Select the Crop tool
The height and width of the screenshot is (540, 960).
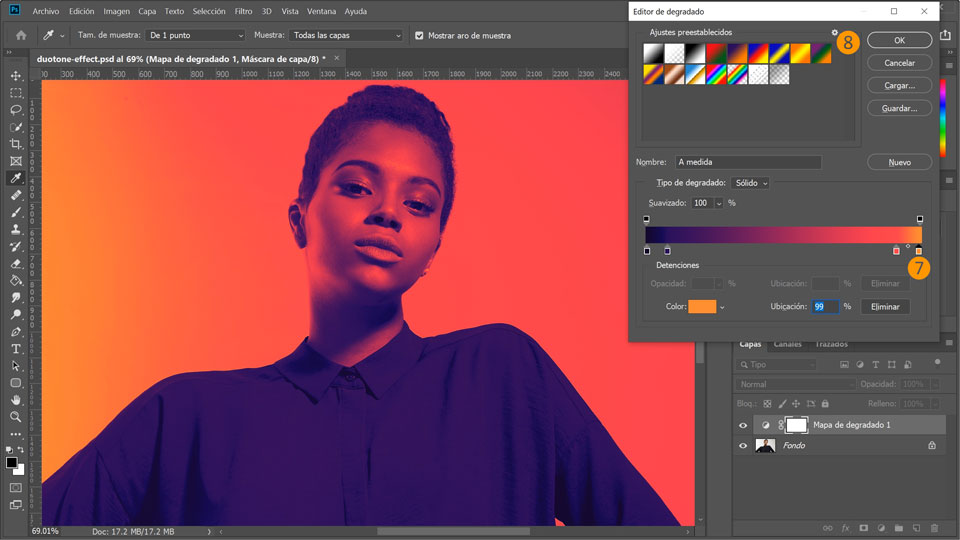point(16,144)
